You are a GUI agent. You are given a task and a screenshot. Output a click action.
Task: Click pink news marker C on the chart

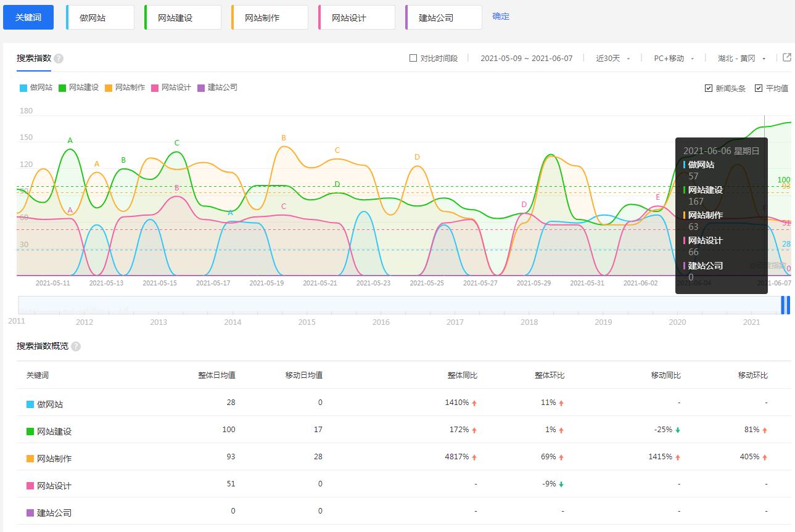(284, 207)
